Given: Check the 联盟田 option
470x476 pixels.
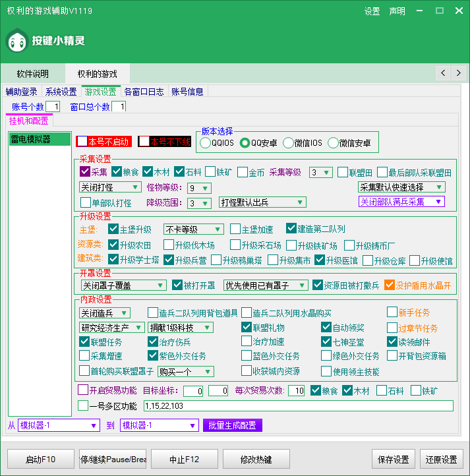Looking at the screenshot, I should point(343,172).
